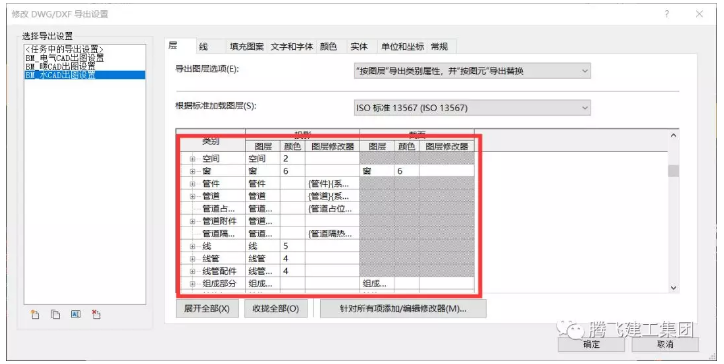The height and width of the screenshot is (364, 724).
Task: Click 针对所有项添加/编辑修改器(M) button
Action: pyautogui.click(x=403, y=309)
